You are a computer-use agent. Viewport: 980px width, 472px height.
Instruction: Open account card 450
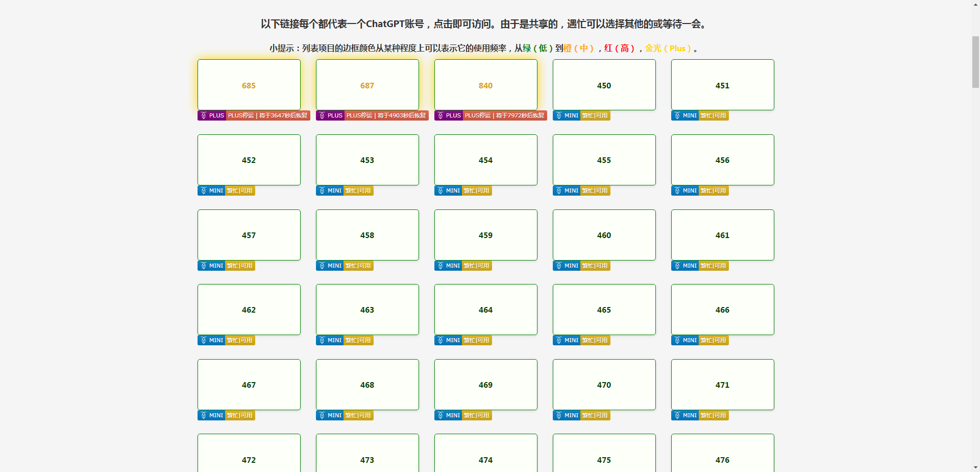click(604, 85)
